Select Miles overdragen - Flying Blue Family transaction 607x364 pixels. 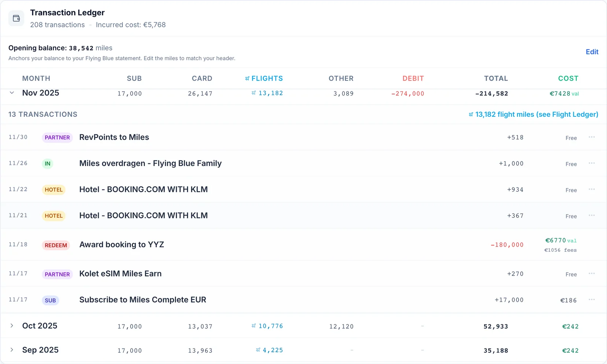coord(303,163)
